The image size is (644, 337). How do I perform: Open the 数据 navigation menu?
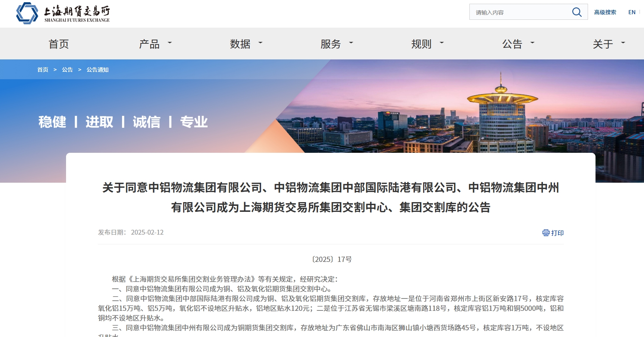click(x=240, y=44)
